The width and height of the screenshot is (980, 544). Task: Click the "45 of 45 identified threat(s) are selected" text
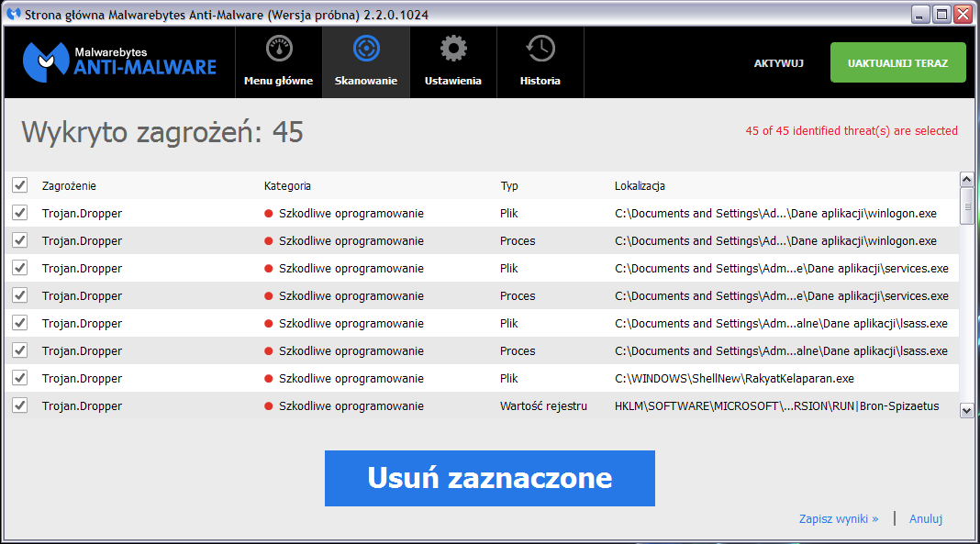pyautogui.click(x=852, y=130)
